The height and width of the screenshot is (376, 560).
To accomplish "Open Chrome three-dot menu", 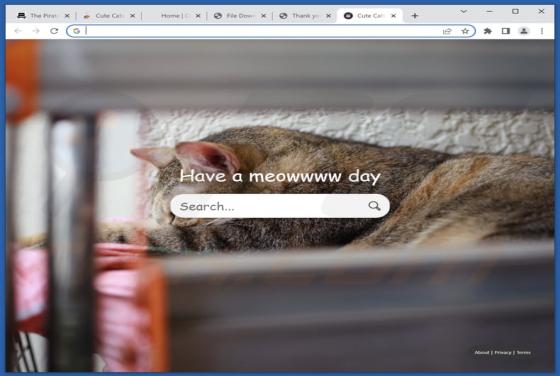I will click(x=542, y=31).
